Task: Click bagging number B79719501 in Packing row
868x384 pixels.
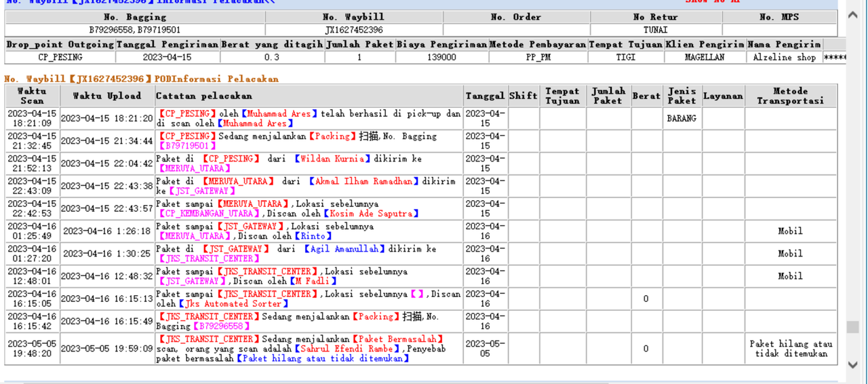Action: (187, 146)
